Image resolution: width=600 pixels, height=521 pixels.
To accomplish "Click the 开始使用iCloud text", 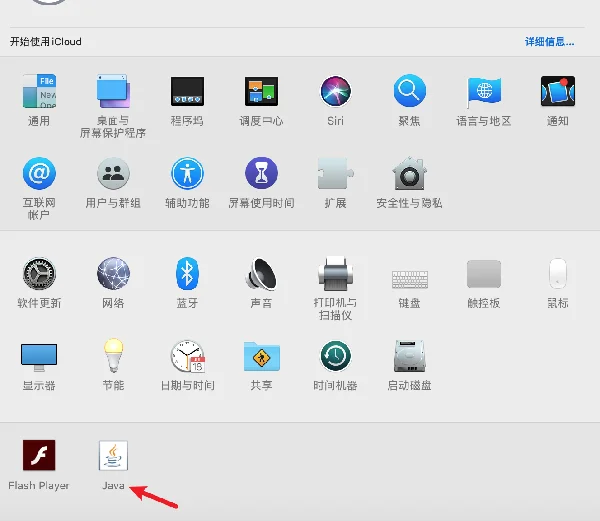I will point(46,41).
